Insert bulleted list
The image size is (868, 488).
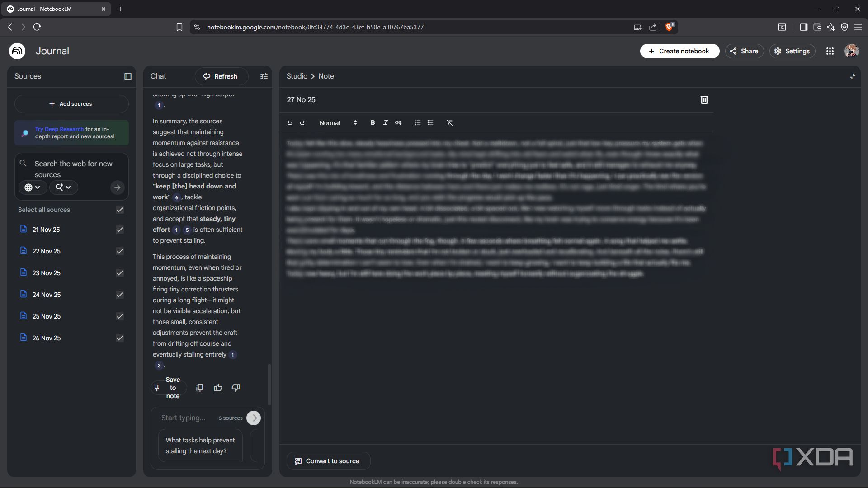[x=430, y=123]
